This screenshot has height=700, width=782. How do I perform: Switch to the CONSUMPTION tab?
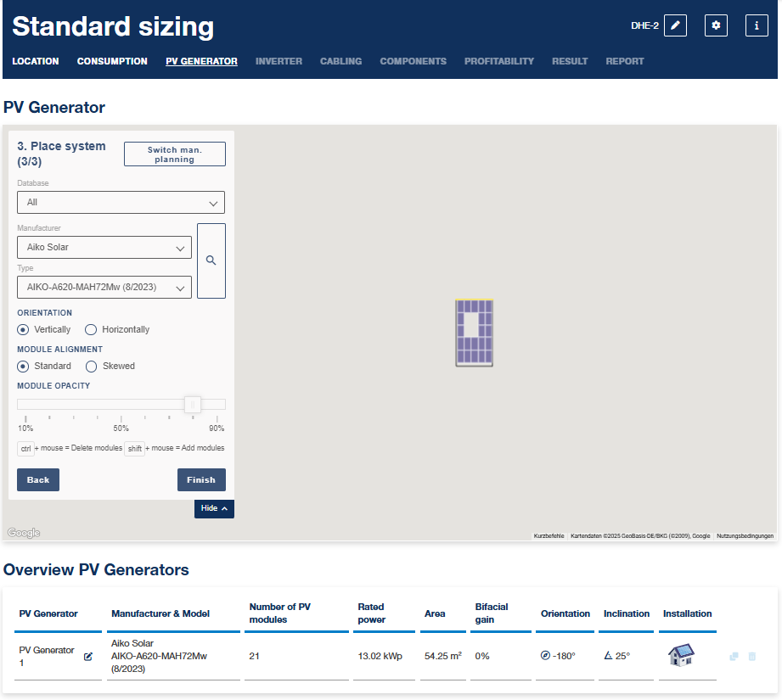112,61
